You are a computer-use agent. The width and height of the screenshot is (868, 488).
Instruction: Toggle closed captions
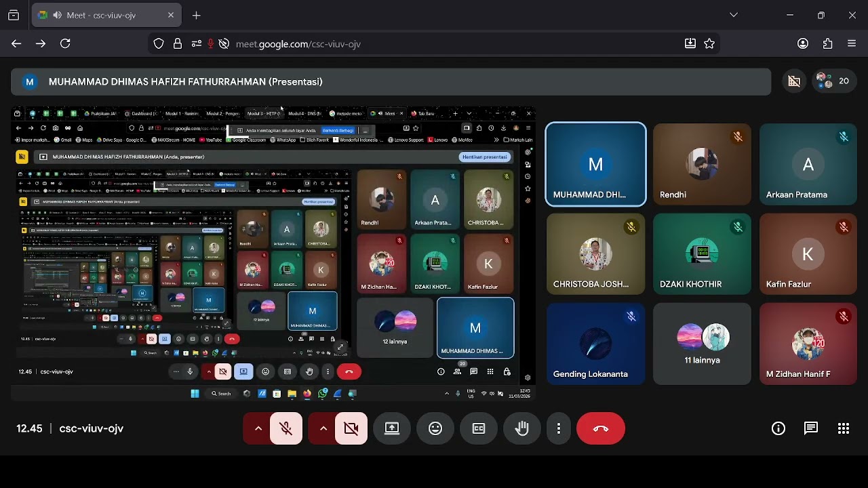479,428
